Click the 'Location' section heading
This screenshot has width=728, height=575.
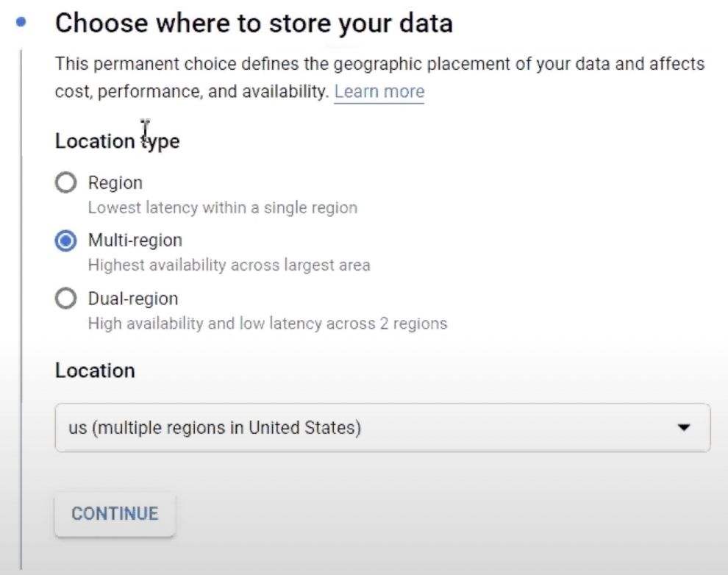(95, 371)
